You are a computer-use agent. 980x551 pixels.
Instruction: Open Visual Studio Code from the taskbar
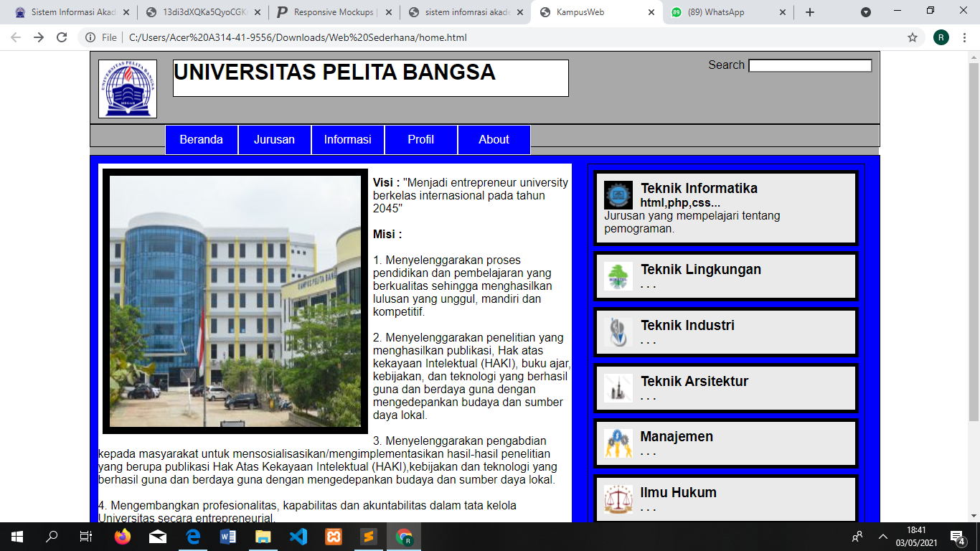[298, 537]
